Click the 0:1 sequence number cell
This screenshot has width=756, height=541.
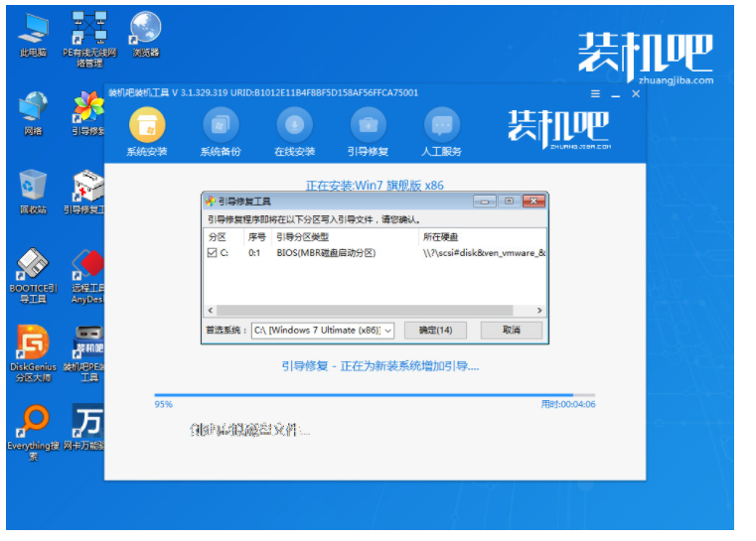pos(254,253)
